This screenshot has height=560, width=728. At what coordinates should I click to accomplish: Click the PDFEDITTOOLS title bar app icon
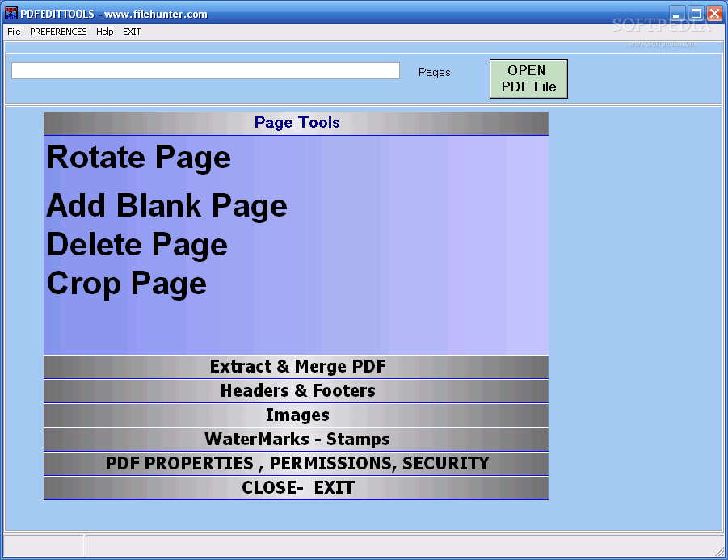point(11,14)
